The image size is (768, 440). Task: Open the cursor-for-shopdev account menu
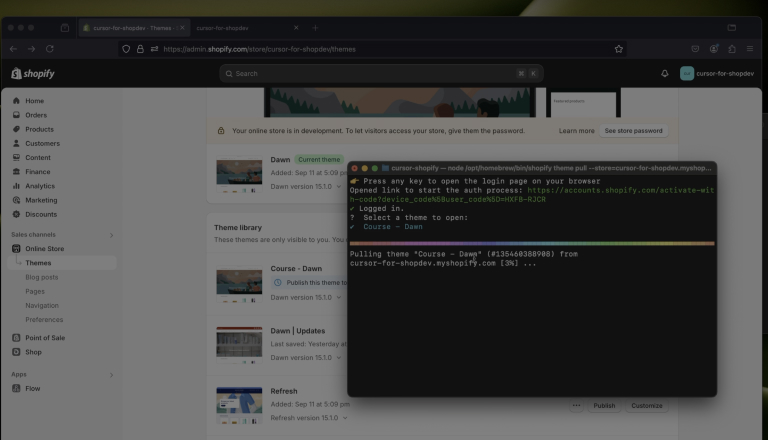(717, 73)
